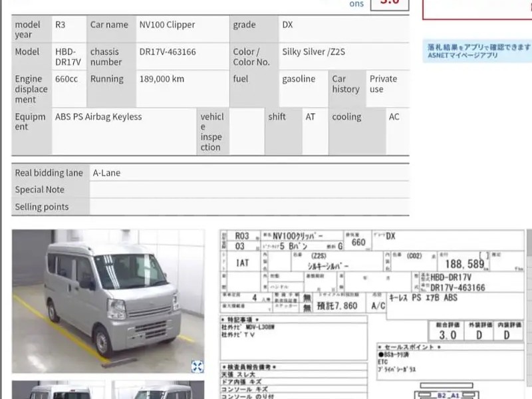Click the '660cc' engine displacement value

pos(66,79)
